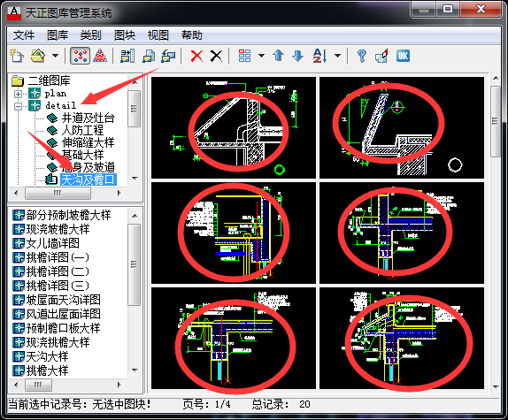The image size is (508, 420).
Task: Select the 人防工程 category
Action: (x=82, y=130)
